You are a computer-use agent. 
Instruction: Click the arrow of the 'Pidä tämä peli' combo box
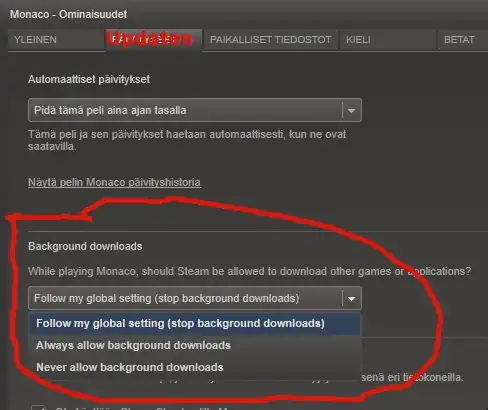point(351,110)
